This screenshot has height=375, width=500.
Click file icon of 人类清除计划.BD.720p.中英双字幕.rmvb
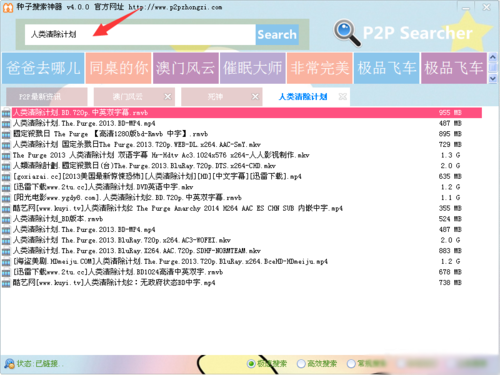click(6, 113)
